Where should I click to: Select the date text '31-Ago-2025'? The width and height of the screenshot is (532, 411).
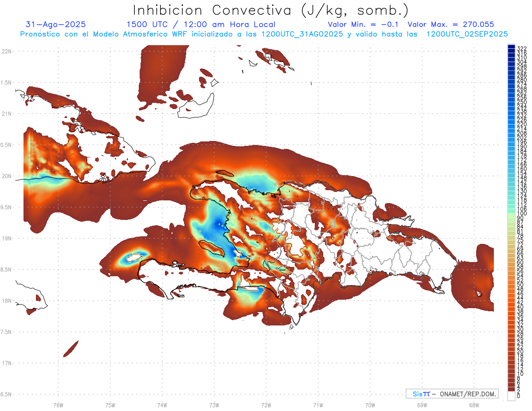(56, 25)
